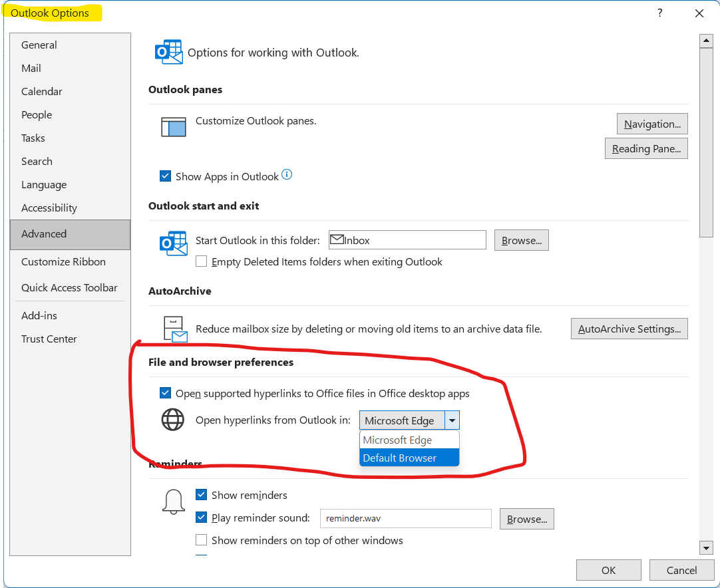
Task: Open Search options in sidebar
Action: [71, 162]
